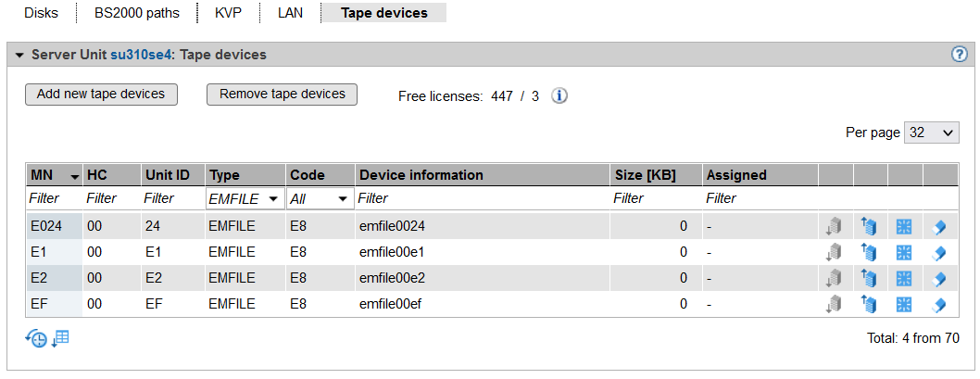Click the blue grid icon in the E2 row

(904, 277)
